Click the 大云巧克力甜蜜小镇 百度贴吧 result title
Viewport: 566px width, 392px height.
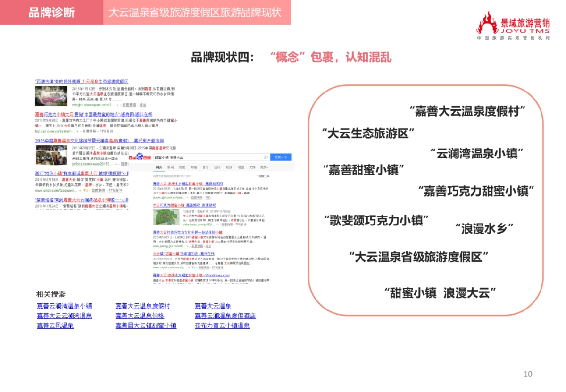point(184,205)
